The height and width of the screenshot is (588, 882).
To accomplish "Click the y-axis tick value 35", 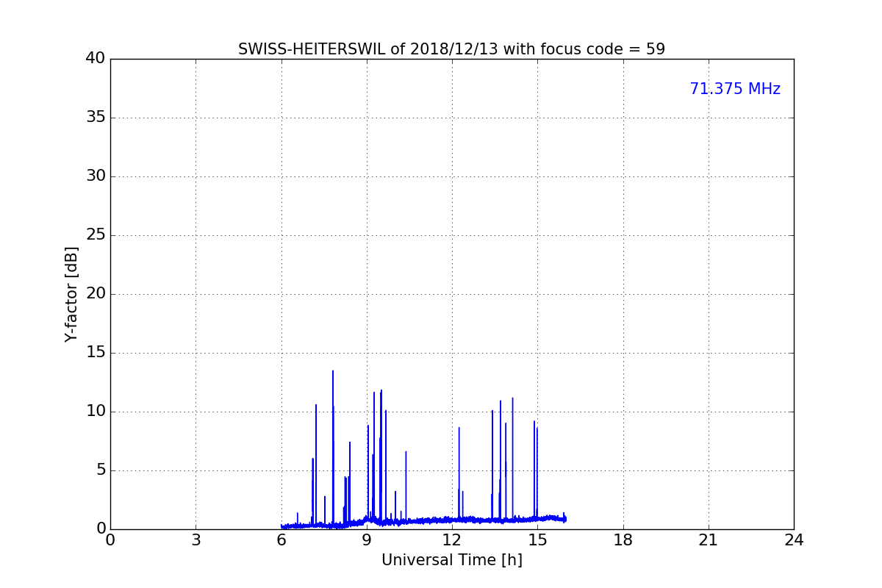I will [x=96, y=118].
